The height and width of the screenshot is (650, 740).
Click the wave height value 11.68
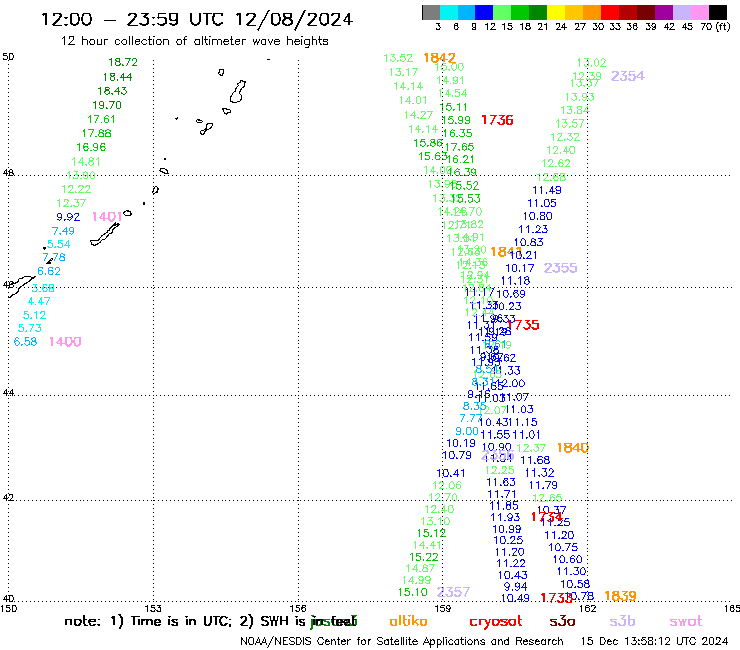coord(535,460)
